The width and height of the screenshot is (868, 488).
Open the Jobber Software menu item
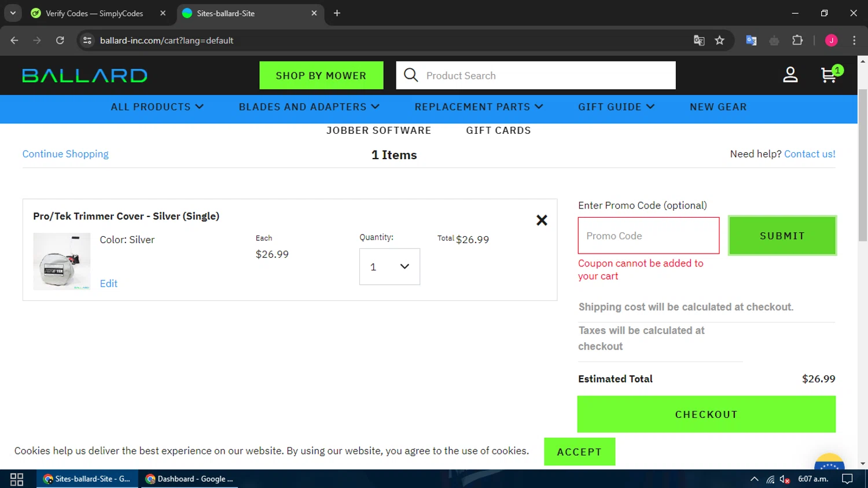click(378, 130)
